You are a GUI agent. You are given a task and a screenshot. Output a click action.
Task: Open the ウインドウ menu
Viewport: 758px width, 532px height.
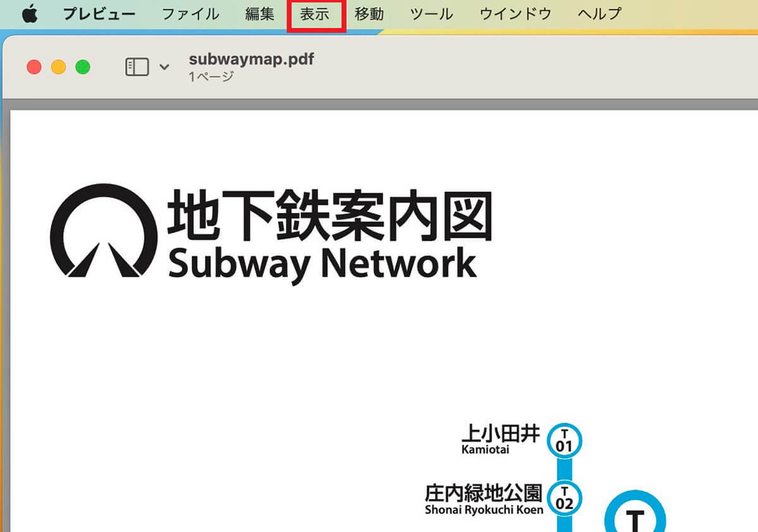(515, 14)
